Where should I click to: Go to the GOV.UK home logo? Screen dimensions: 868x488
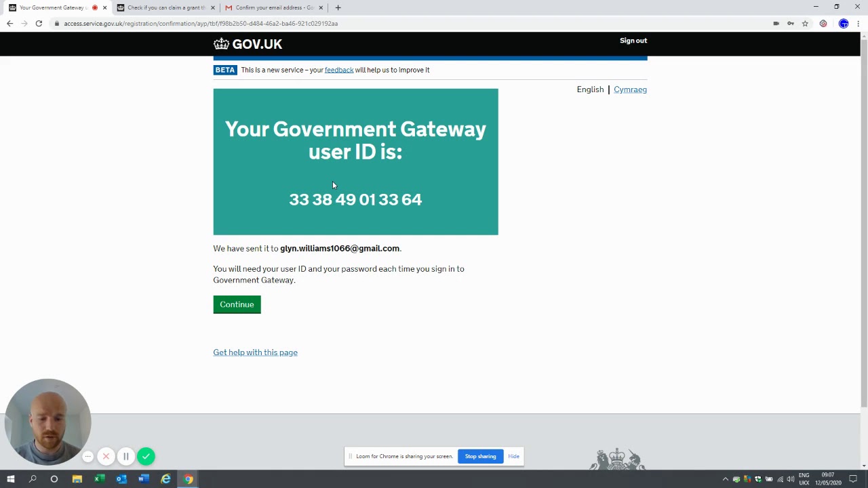pos(248,44)
